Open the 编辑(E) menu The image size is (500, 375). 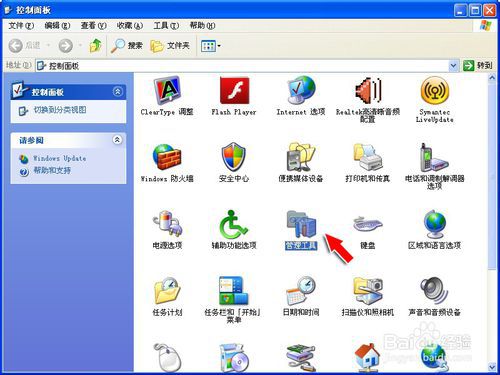57,25
